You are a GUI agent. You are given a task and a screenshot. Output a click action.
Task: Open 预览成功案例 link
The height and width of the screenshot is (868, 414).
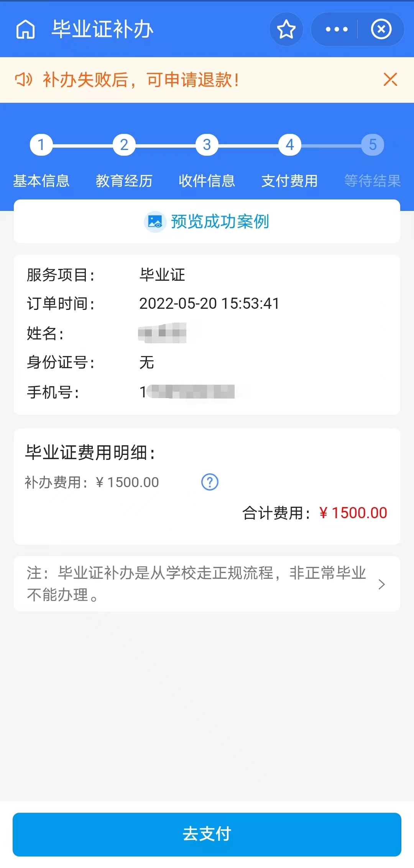220,221
